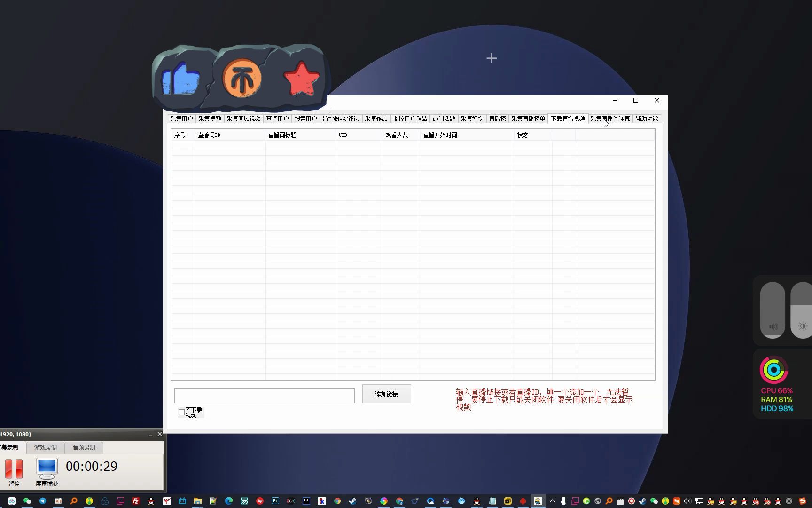Launch FileZilla from the taskbar
Viewport: 812px width, 508px height.
pos(136,501)
